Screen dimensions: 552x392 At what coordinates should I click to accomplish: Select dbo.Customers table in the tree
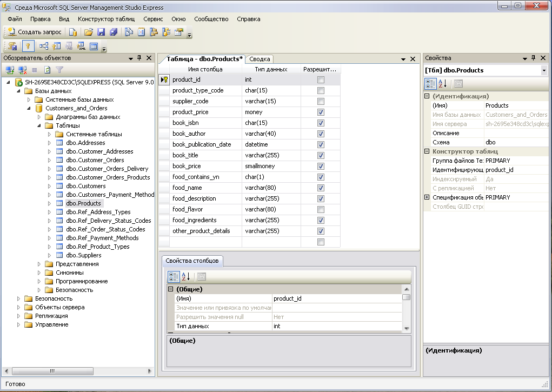click(x=86, y=186)
